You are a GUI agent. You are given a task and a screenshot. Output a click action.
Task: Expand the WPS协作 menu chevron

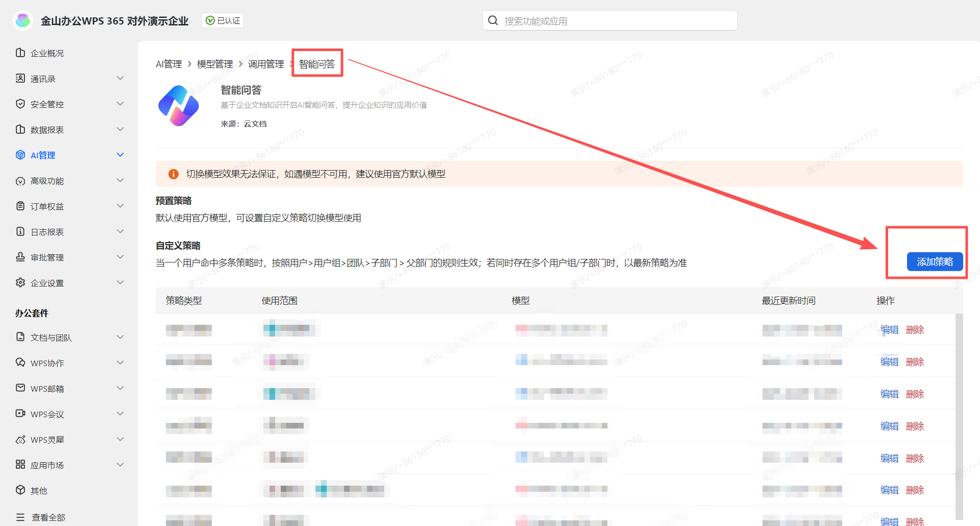(x=120, y=363)
